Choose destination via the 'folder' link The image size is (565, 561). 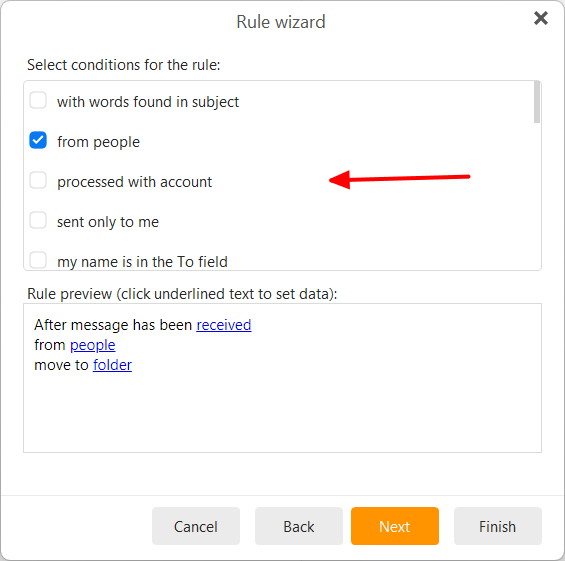112,365
